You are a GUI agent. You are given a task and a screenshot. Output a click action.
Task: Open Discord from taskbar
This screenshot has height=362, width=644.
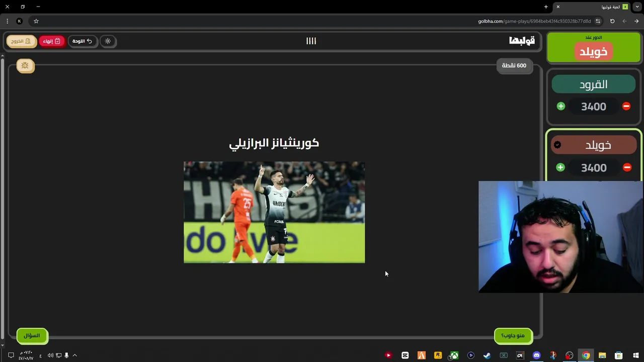coord(536,355)
